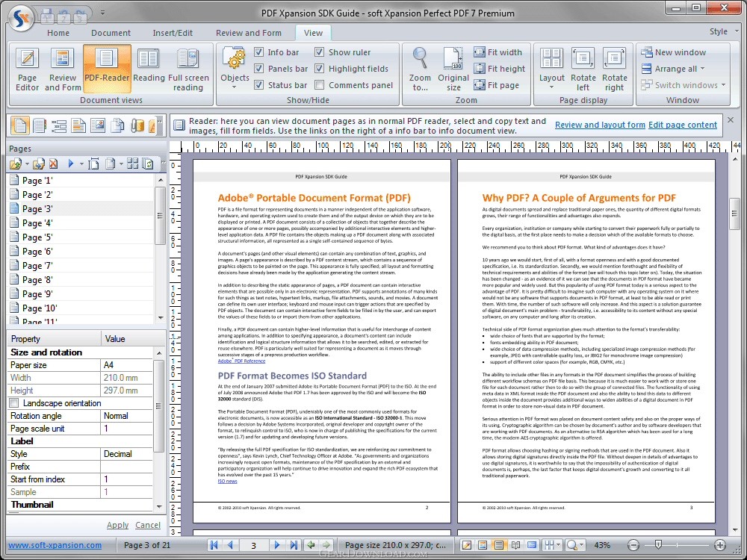Click the zoom slider handle

click(x=658, y=544)
